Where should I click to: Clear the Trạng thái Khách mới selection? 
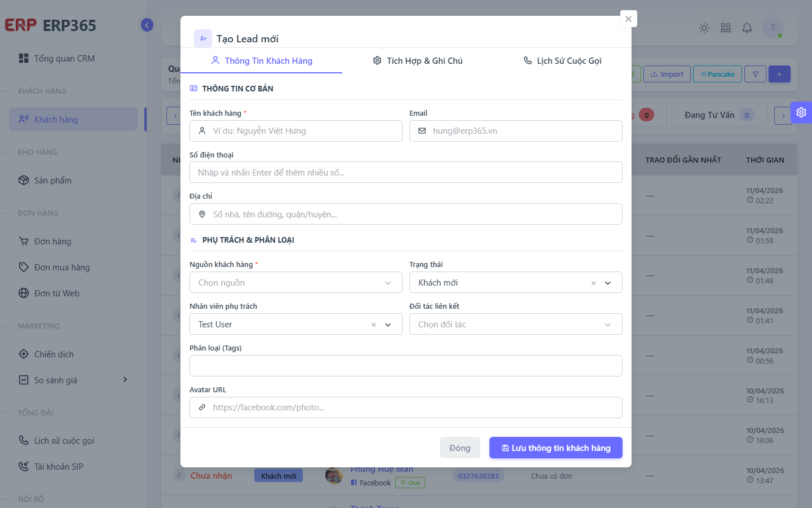tap(593, 283)
